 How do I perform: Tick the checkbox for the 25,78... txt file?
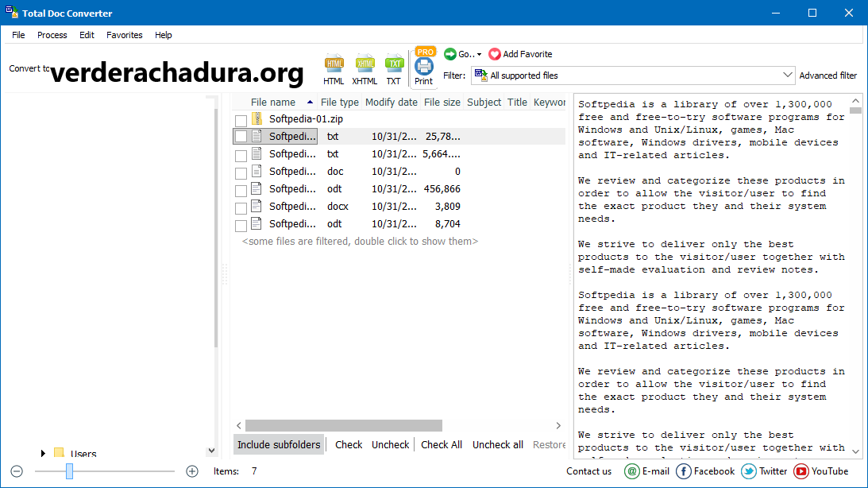(x=241, y=136)
